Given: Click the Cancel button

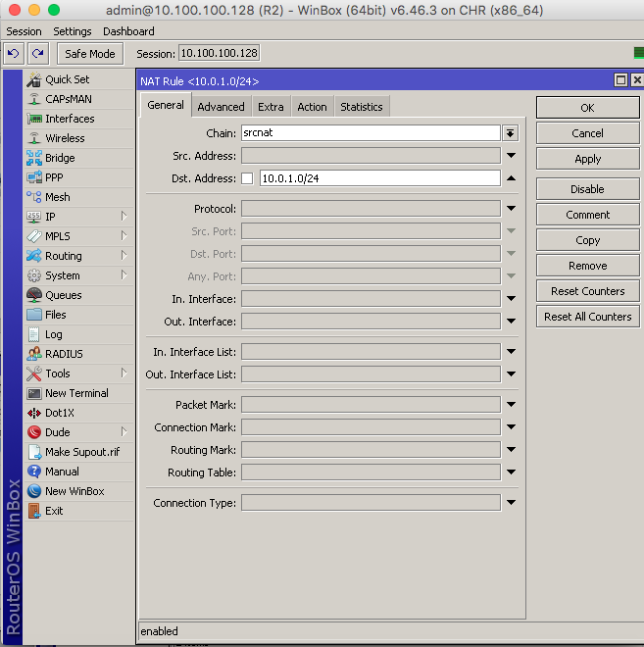Looking at the screenshot, I should [x=587, y=133].
